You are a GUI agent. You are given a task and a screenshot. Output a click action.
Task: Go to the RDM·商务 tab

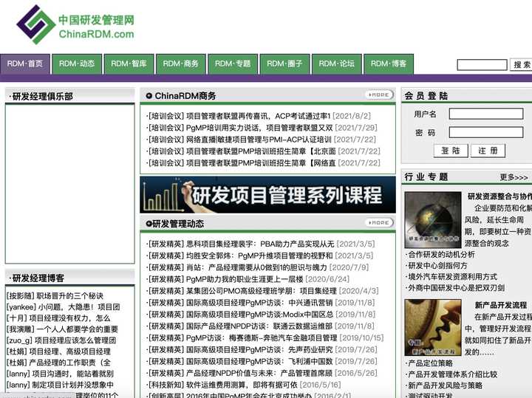click(x=181, y=64)
